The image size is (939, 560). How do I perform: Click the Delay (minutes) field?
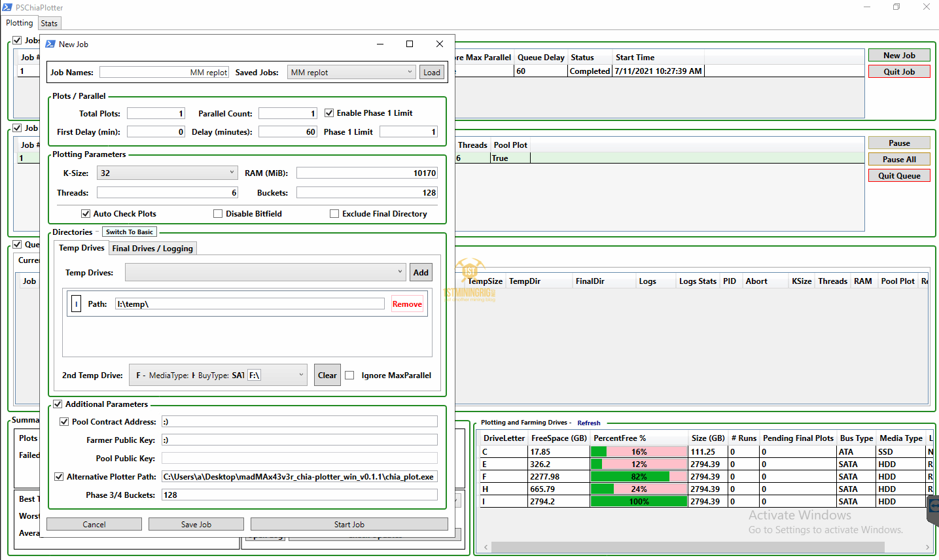[288, 132]
